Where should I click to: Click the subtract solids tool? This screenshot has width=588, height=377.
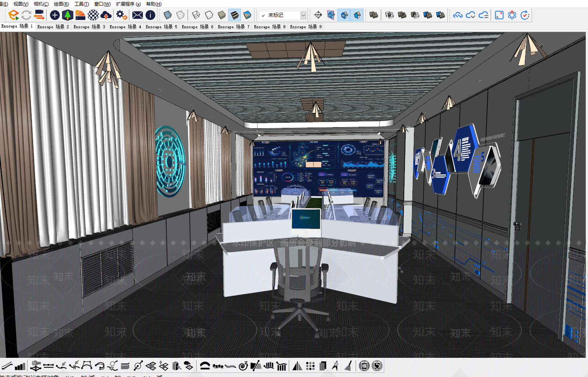415,15
